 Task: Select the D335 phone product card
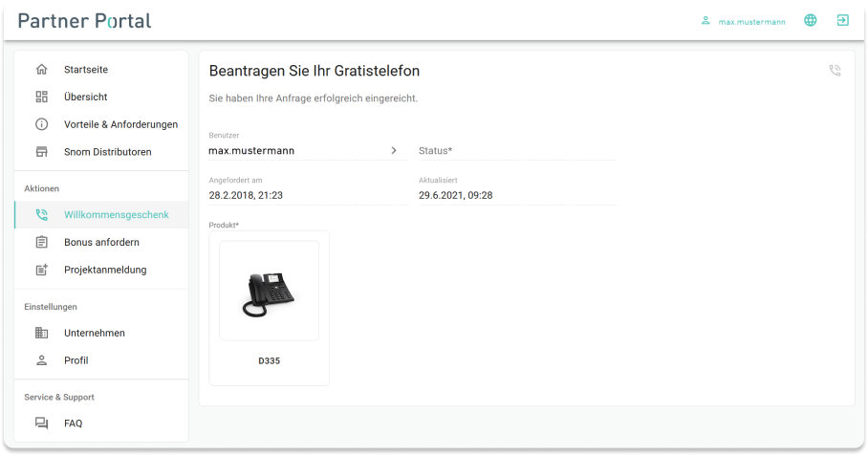click(269, 307)
